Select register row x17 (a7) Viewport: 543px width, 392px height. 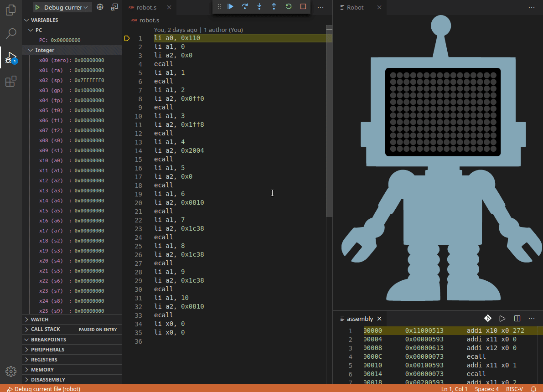click(x=72, y=231)
